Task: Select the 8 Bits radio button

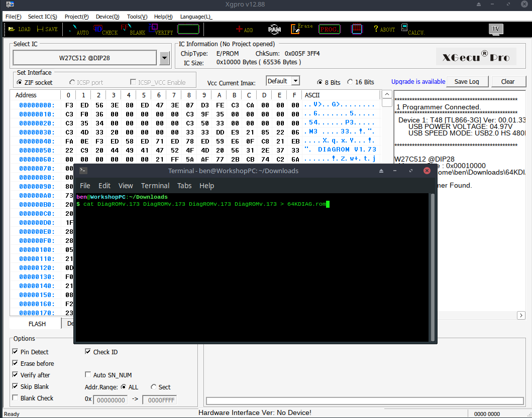Action: tap(320, 82)
